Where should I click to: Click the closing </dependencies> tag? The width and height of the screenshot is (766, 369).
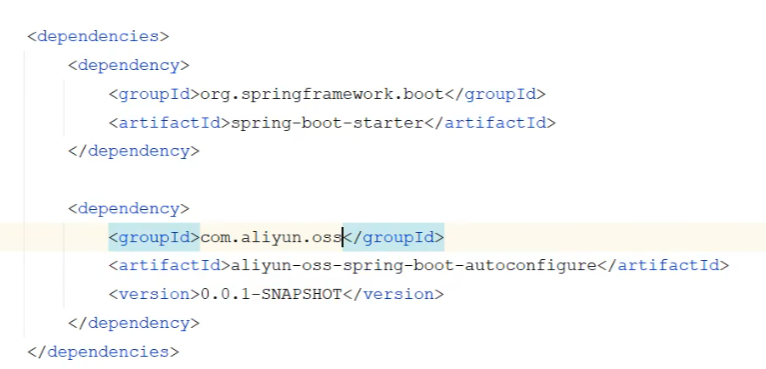pyautogui.click(x=104, y=352)
